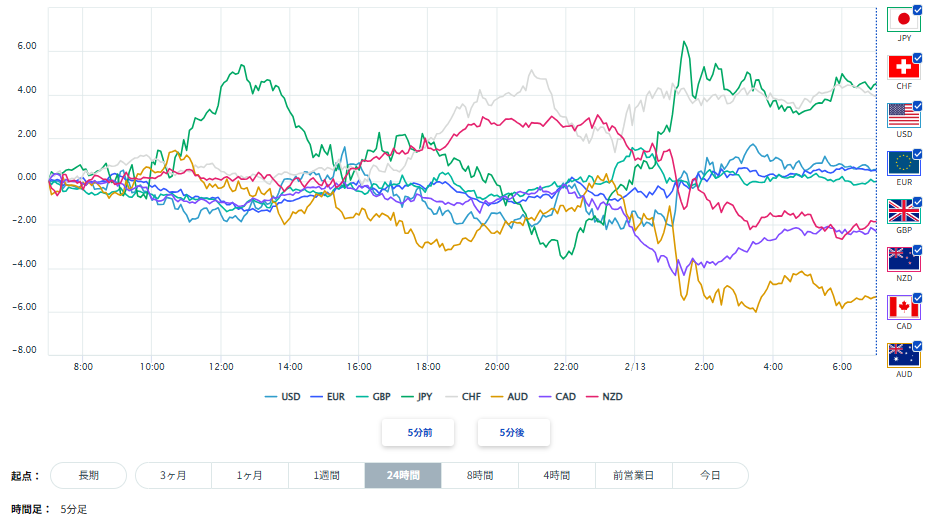Click the 12:00 time label on x-axis
Image resolution: width=934 pixels, height=529 pixels.
click(221, 367)
